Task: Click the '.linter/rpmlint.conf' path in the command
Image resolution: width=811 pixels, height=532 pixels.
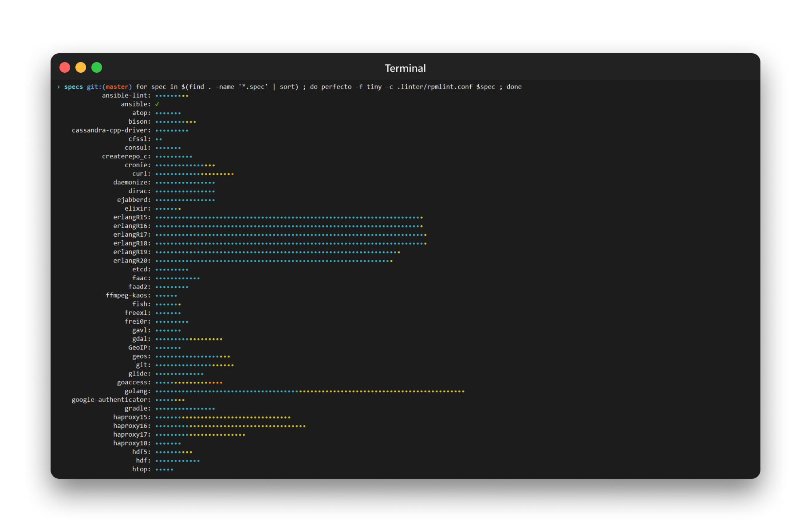Action: (435, 87)
